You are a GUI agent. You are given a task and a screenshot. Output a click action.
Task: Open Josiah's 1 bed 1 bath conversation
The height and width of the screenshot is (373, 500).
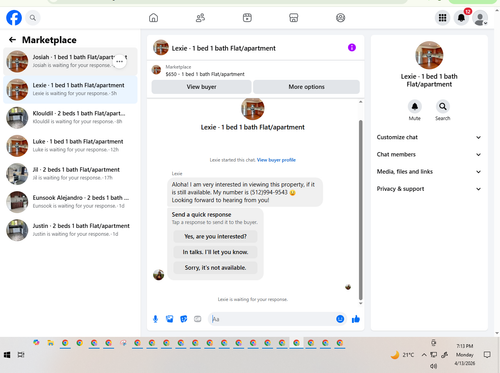click(x=70, y=61)
